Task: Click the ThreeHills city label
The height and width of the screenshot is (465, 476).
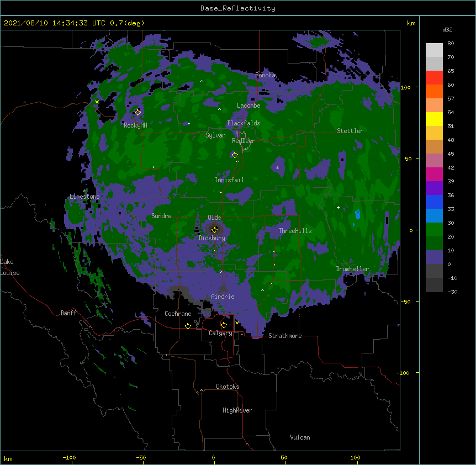Action: pos(295,231)
